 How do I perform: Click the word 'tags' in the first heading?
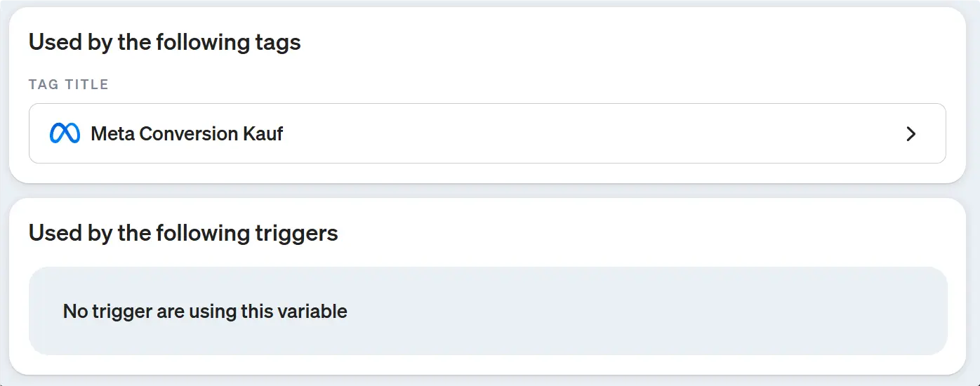(278, 42)
